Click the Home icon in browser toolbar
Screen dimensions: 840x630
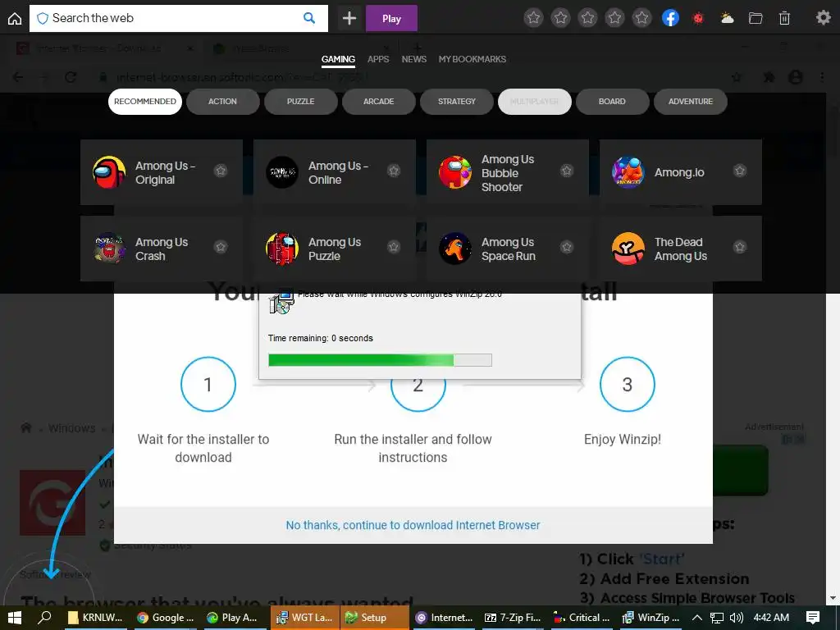[x=15, y=19]
